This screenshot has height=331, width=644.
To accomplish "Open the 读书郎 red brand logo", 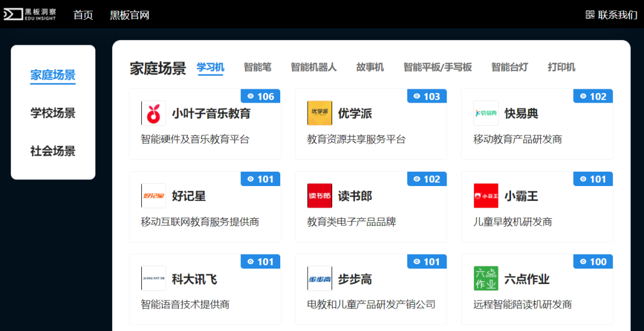I will point(320,196).
